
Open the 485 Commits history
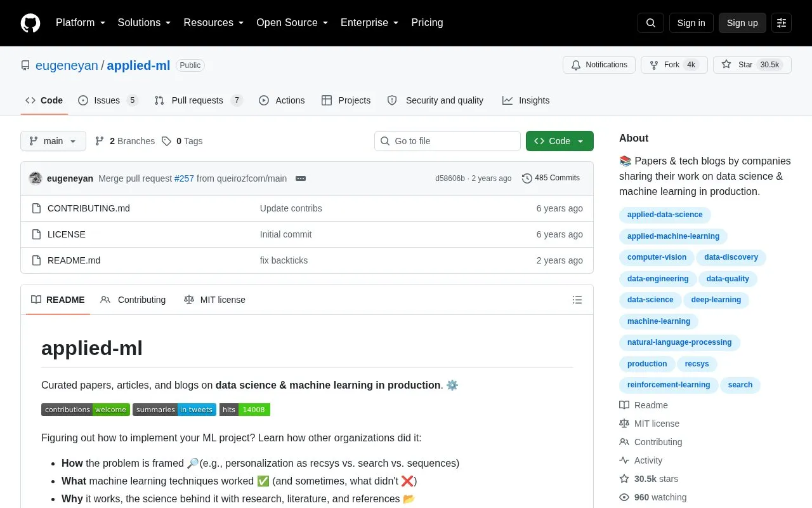point(551,178)
